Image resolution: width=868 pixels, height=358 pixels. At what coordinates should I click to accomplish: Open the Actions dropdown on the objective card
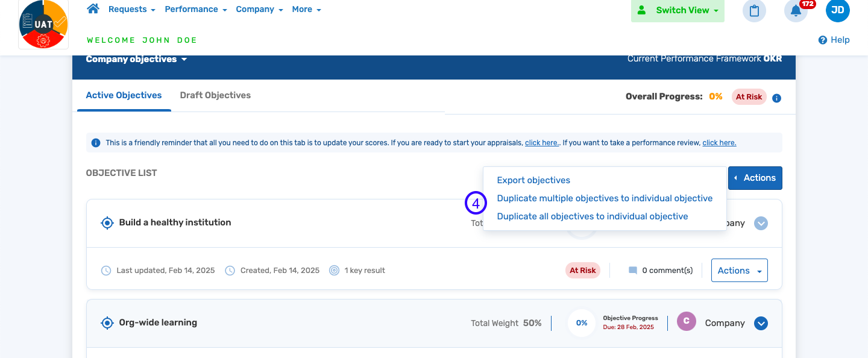point(739,270)
